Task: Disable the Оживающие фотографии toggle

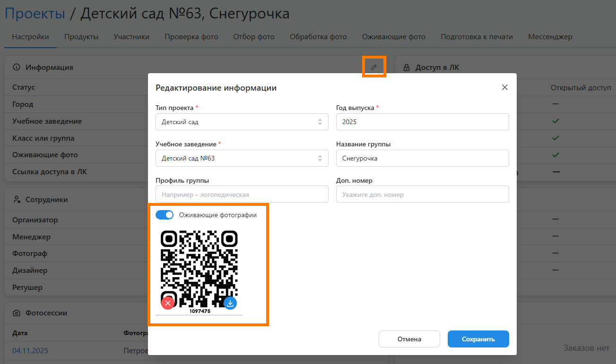Action: tap(165, 215)
